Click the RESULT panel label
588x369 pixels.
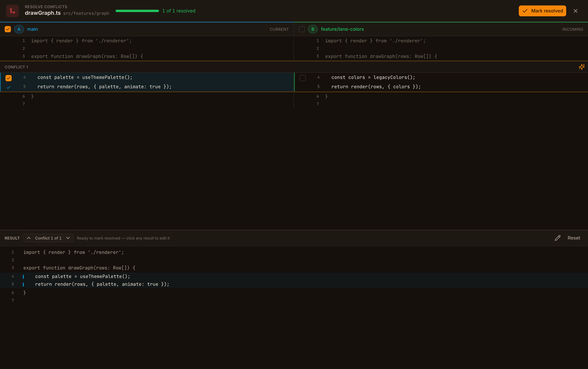[x=12, y=238]
